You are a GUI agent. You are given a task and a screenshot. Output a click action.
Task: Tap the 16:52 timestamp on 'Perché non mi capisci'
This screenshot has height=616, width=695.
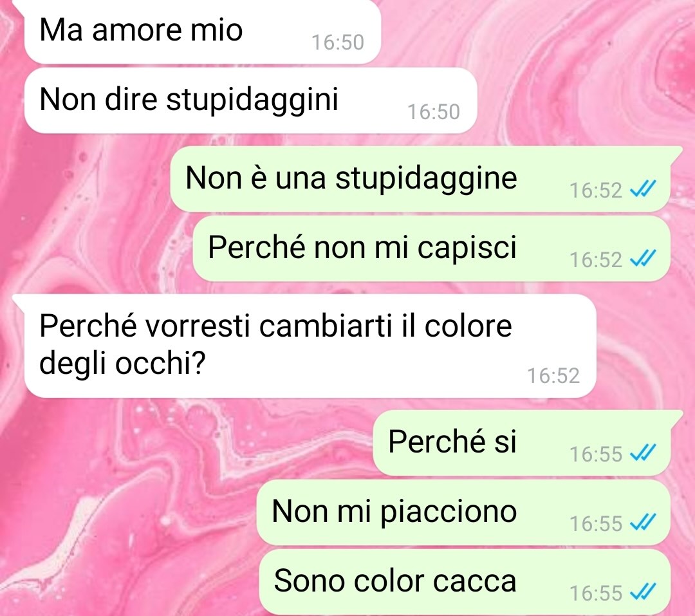[596, 260]
